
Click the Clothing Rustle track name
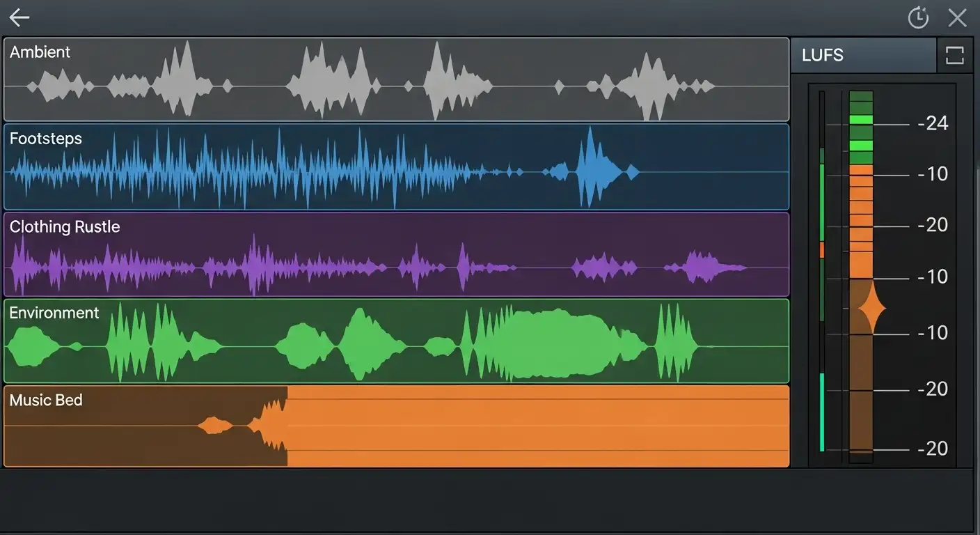pos(65,226)
